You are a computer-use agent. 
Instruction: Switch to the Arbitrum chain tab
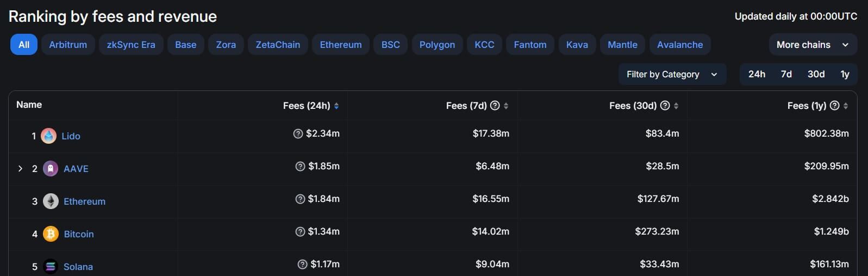point(68,45)
